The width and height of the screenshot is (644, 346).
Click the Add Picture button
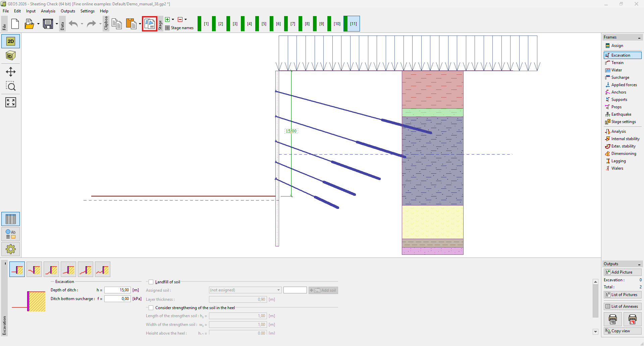pyautogui.click(x=622, y=272)
